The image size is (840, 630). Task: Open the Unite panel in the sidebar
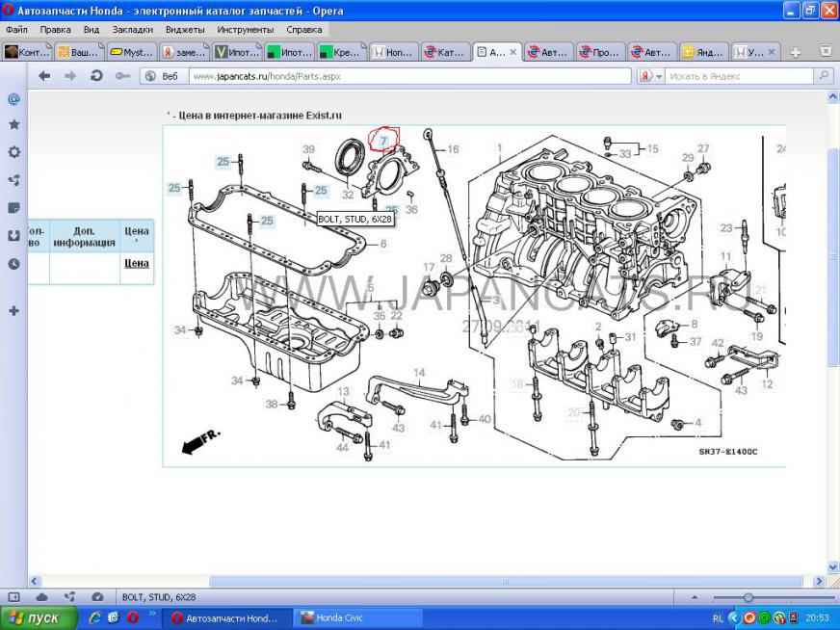coord(13,180)
